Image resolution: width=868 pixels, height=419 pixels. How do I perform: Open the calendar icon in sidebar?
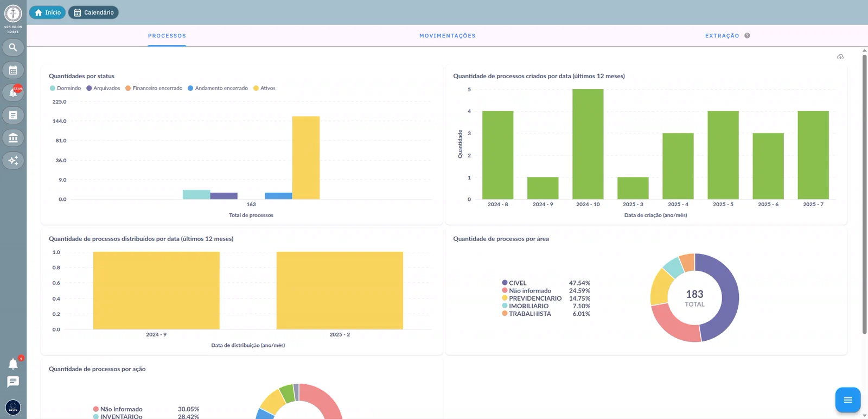click(x=13, y=70)
